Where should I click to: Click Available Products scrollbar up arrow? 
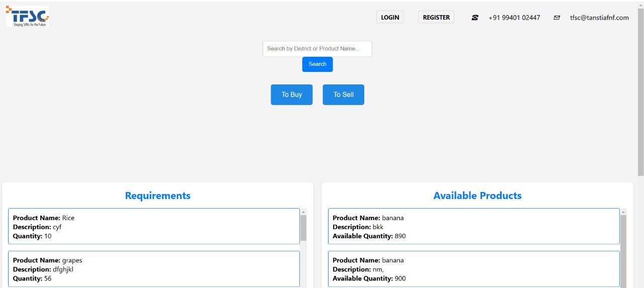point(623,212)
